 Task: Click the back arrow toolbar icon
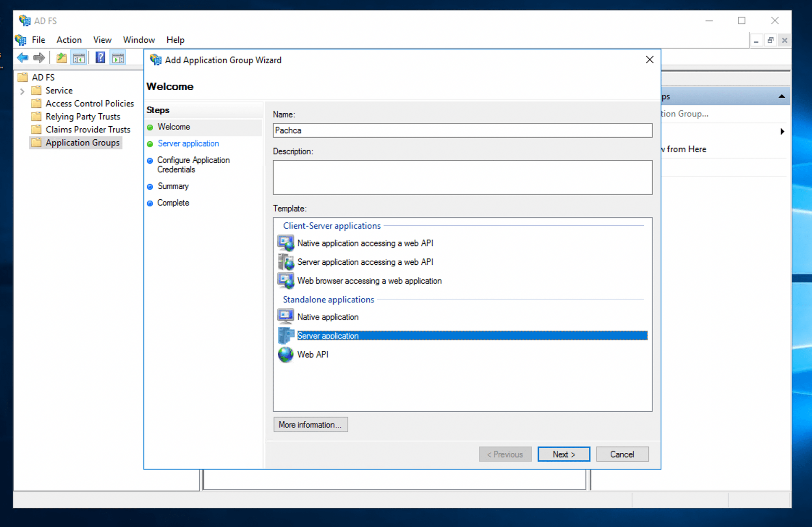tap(22, 58)
